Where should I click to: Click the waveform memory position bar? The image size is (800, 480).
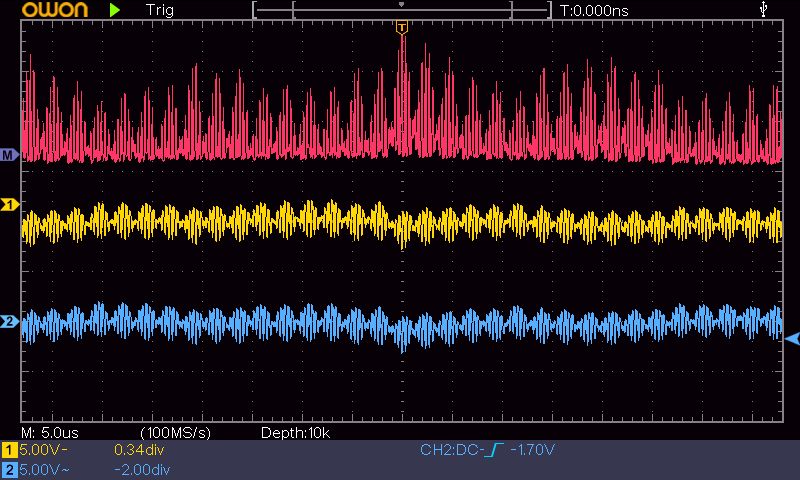401,10
